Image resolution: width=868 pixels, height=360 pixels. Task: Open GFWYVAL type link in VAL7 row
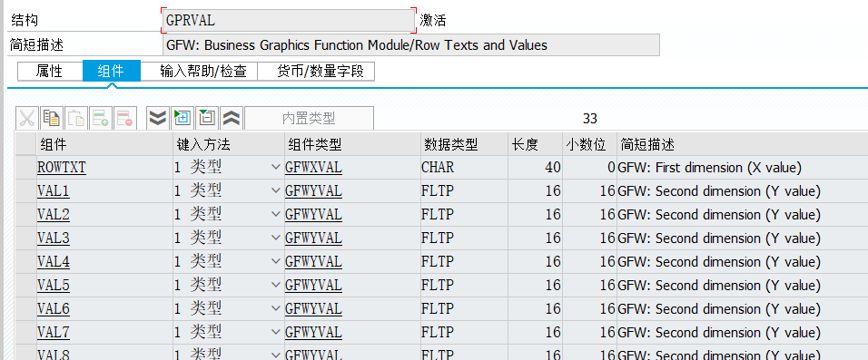click(313, 332)
